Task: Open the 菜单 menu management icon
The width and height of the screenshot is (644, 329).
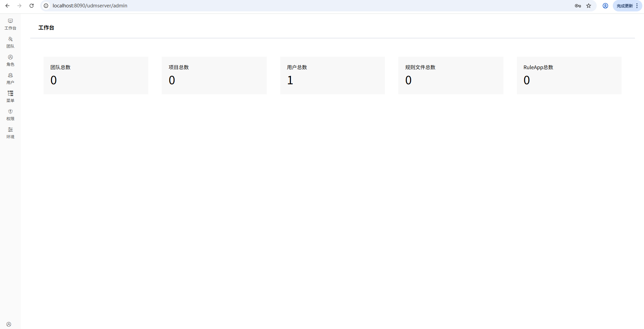Action: 10,97
